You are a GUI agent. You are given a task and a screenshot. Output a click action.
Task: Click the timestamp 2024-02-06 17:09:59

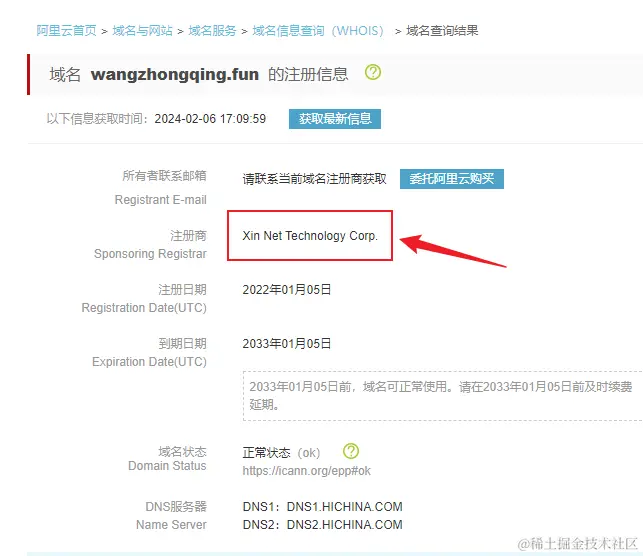(x=210, y=119)
